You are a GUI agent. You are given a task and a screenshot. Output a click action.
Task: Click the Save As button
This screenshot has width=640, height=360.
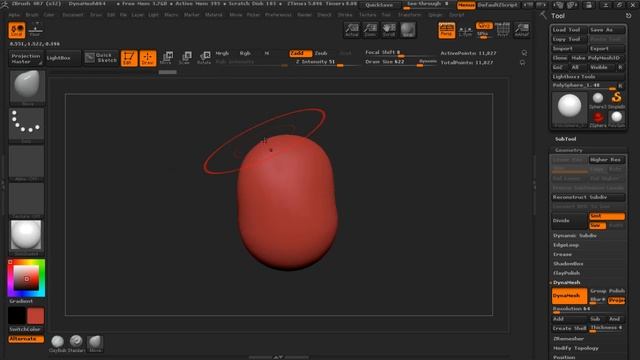point(607,30)
